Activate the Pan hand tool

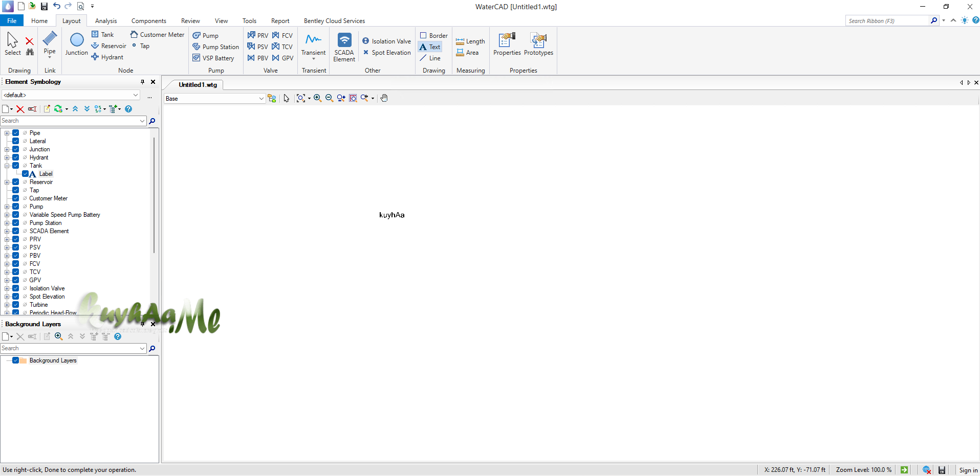click(384, 98)
